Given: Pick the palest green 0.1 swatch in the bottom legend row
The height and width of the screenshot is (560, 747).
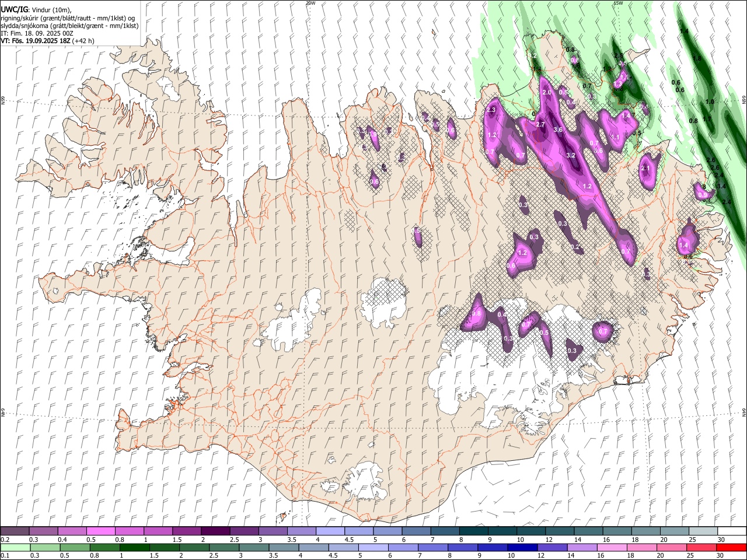Looking at the screenshot, I should [15, 547].
